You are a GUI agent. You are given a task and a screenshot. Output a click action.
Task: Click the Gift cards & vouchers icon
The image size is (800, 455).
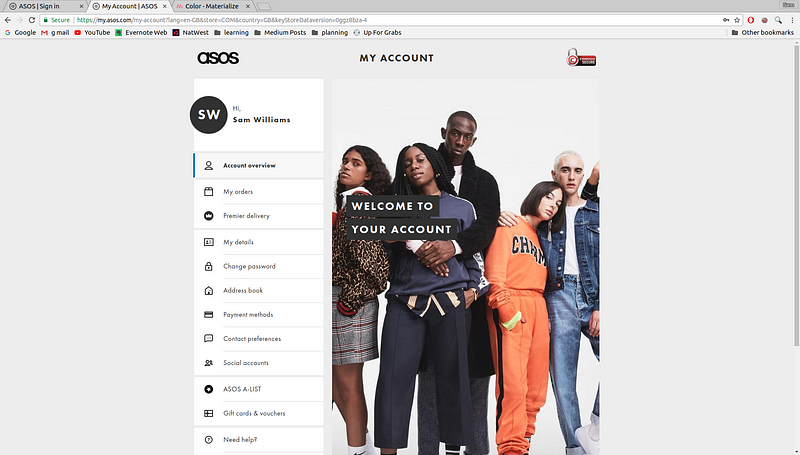point(209,413)
